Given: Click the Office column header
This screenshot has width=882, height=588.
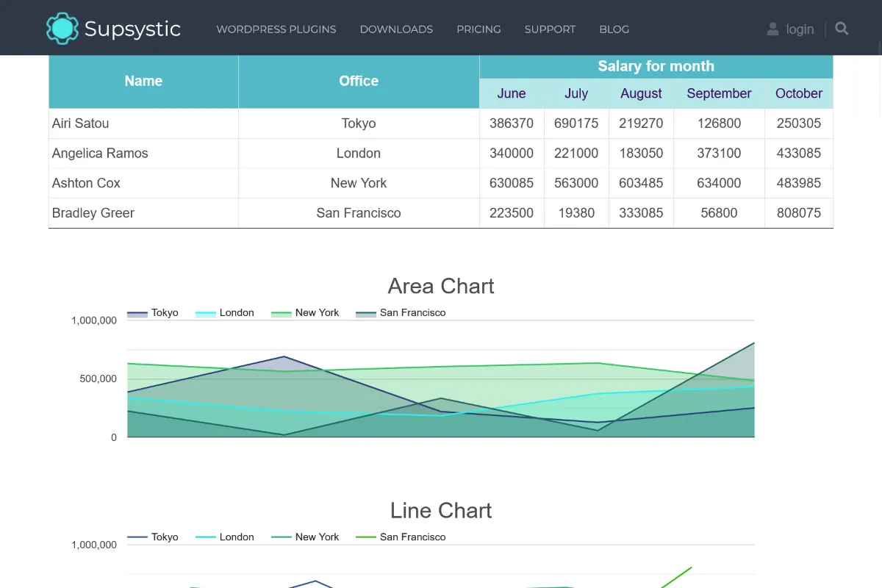Looking at the screenshot, I should (x=359, y=82).
